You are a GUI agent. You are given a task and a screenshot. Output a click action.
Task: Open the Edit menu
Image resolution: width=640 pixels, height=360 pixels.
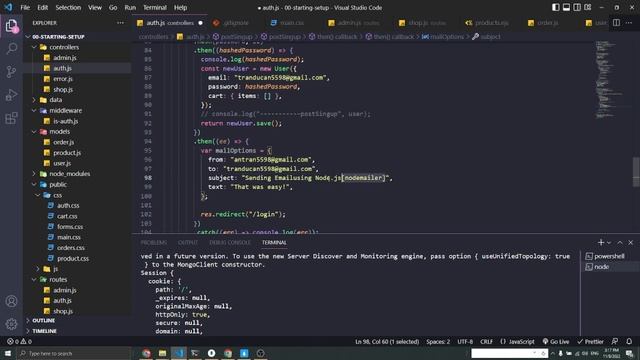point(42,7)
